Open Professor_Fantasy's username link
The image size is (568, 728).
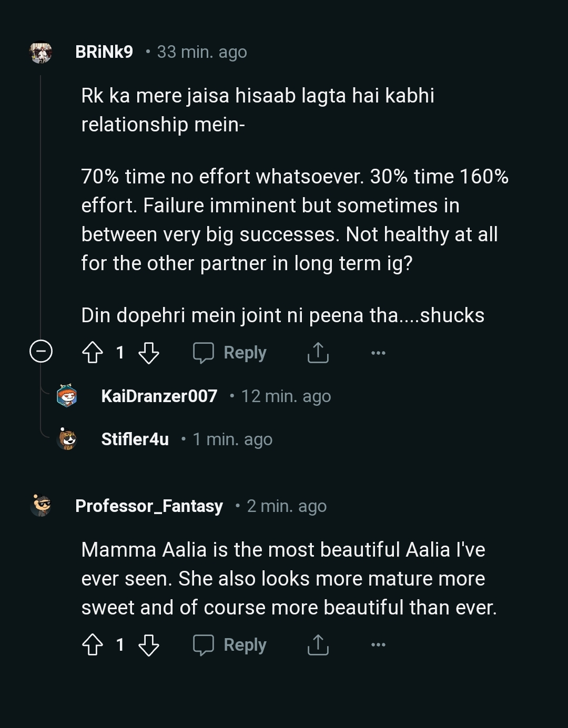click(149, 506)
